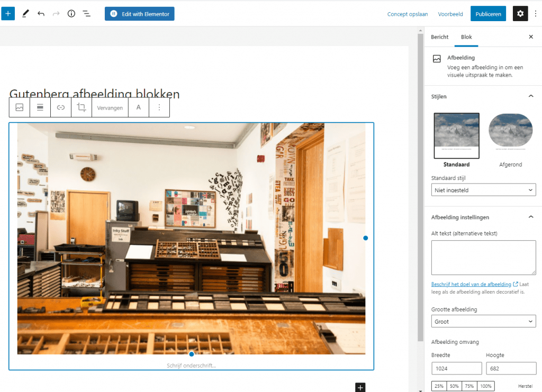Switch to the Bericht tab
Image resolution: width=542 pixels, height=392 pixels.
click(439, 37)
